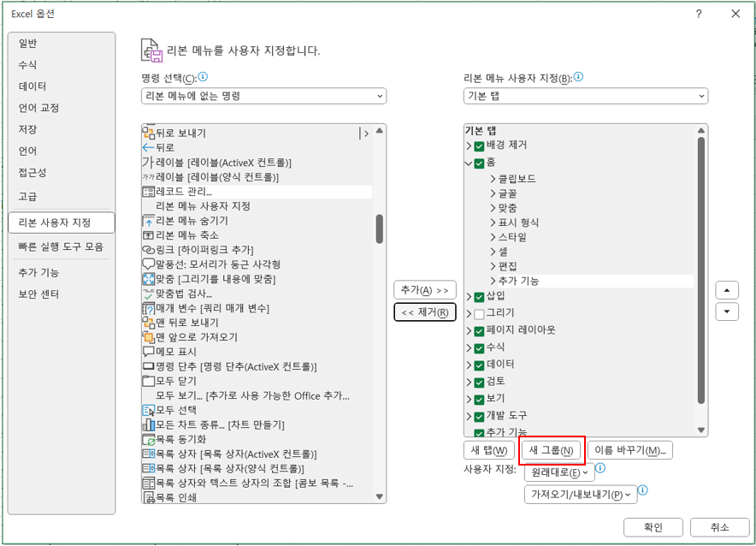Toggle the 데이터 tab checkbox in tree

coord(479,365)
